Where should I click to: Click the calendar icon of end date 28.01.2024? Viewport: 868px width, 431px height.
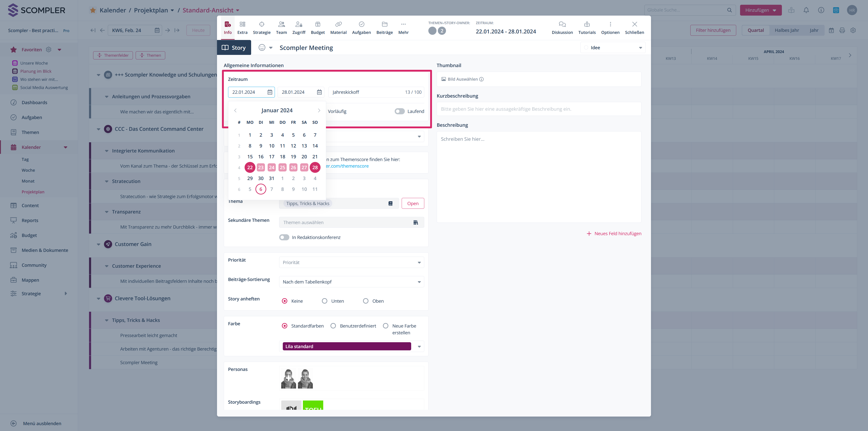(x=319, y=92)
